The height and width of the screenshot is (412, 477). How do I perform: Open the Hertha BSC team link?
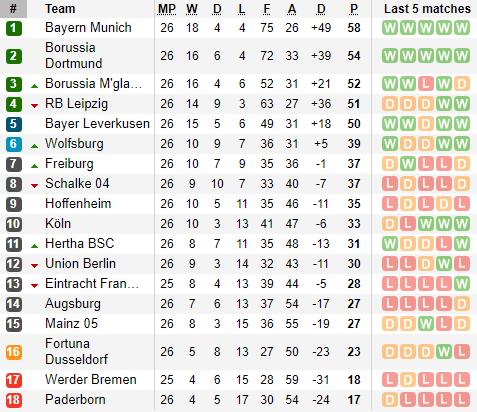tap(80, 244)
